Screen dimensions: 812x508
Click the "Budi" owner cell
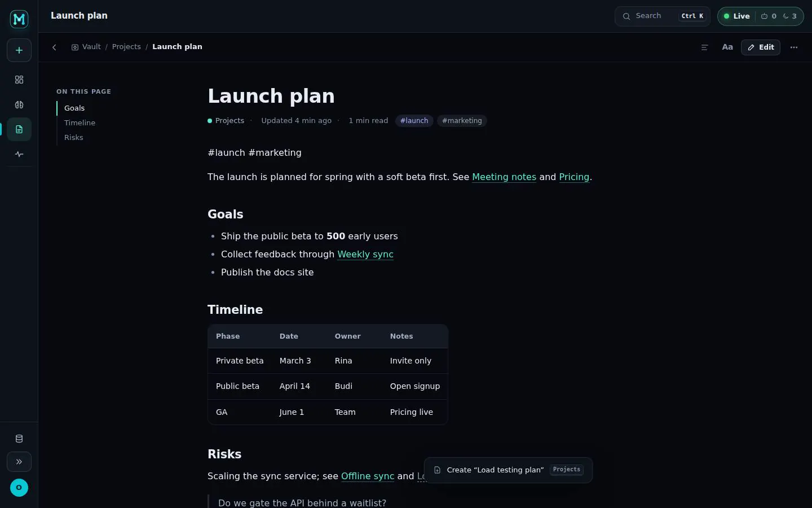343,386
